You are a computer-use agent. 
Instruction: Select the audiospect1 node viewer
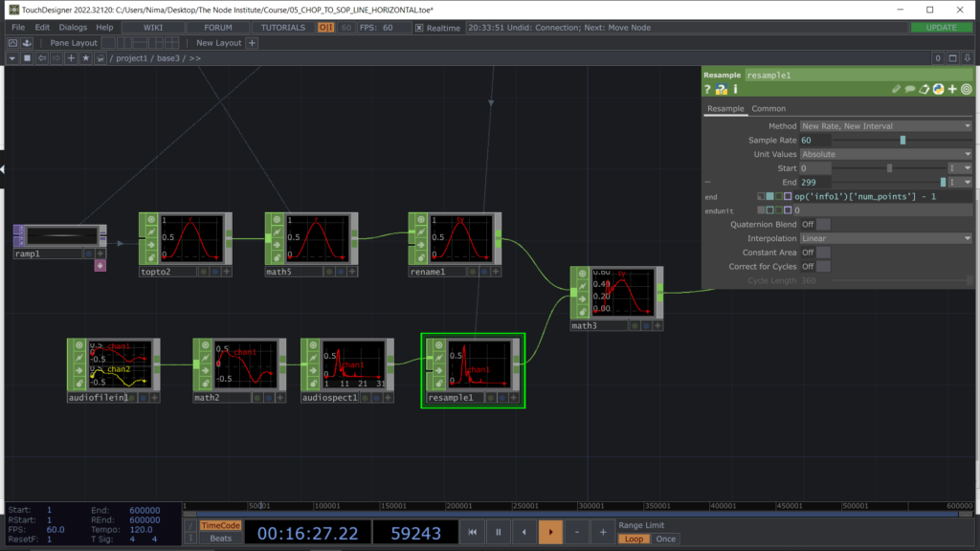tap(353, 364)
